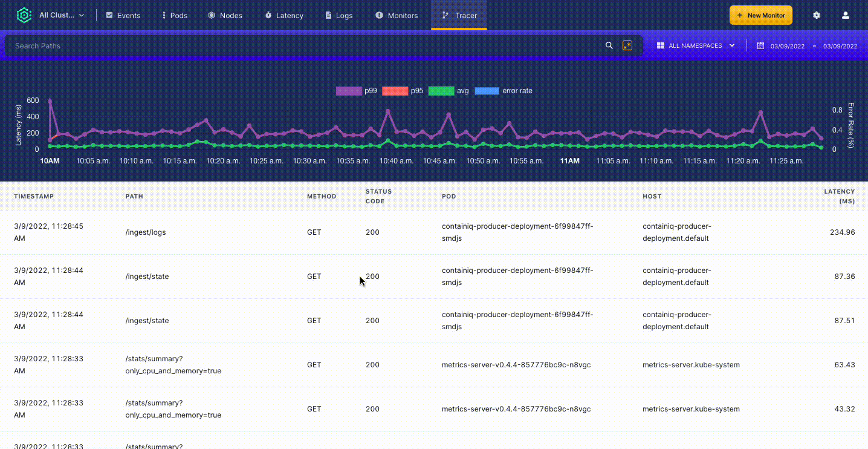Open the settings gear icon
The image size is (868, 449).
pyautogui.click(x=817, y=15)
